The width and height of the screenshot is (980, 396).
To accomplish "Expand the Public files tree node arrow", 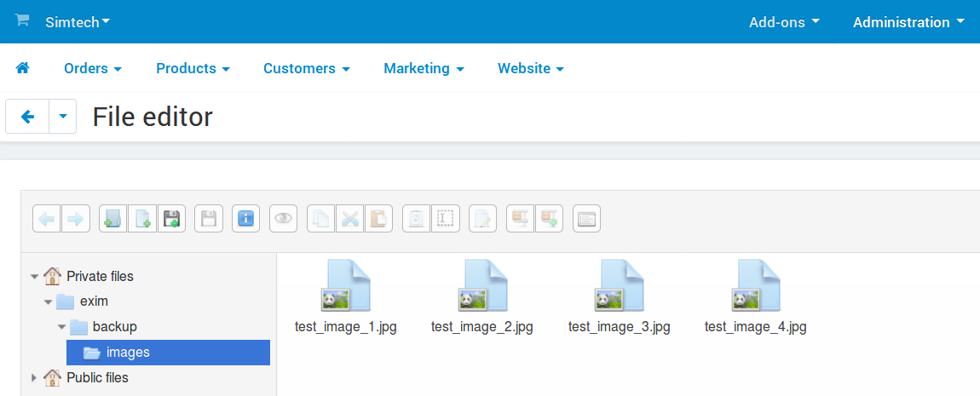I will [34, 378].
